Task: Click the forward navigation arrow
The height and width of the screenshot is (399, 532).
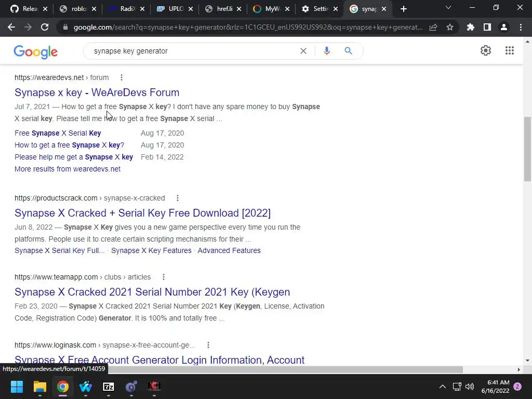Action: pyautogui.click(x=28, y=27)
